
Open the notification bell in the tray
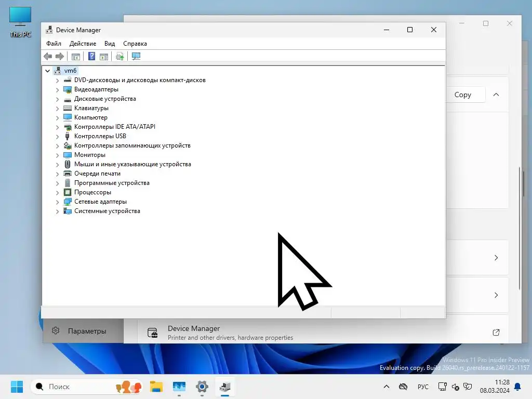[518, 387]
